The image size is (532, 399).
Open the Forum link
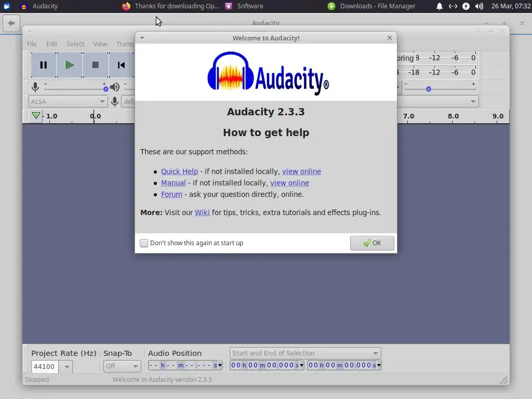(x=171, y=194)
